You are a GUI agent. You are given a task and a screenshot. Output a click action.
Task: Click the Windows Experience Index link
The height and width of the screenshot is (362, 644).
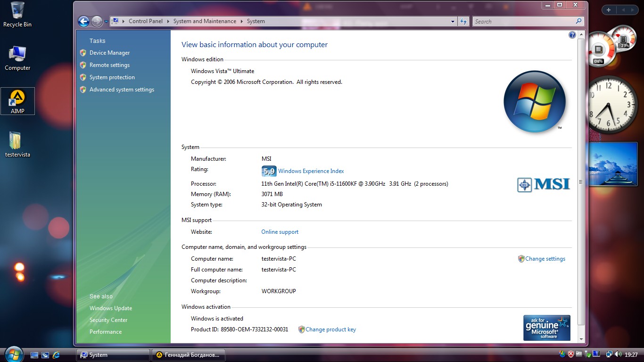(311, 171)
